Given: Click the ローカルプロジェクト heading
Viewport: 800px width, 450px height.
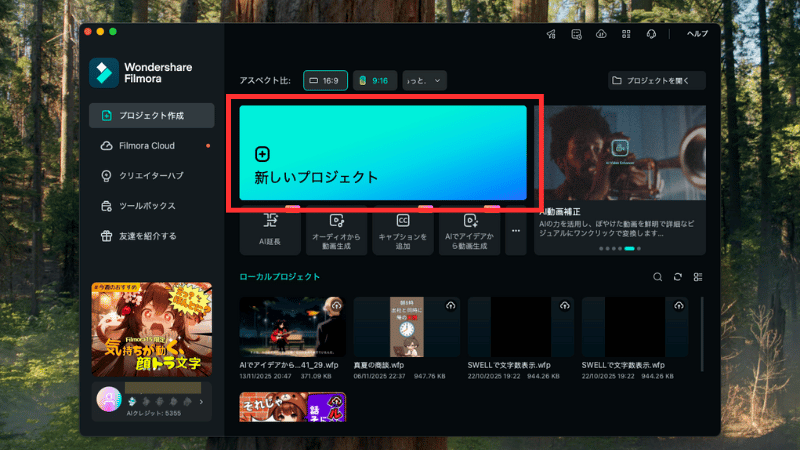Looking at the screenshot, I should click(x=280, y=277).
